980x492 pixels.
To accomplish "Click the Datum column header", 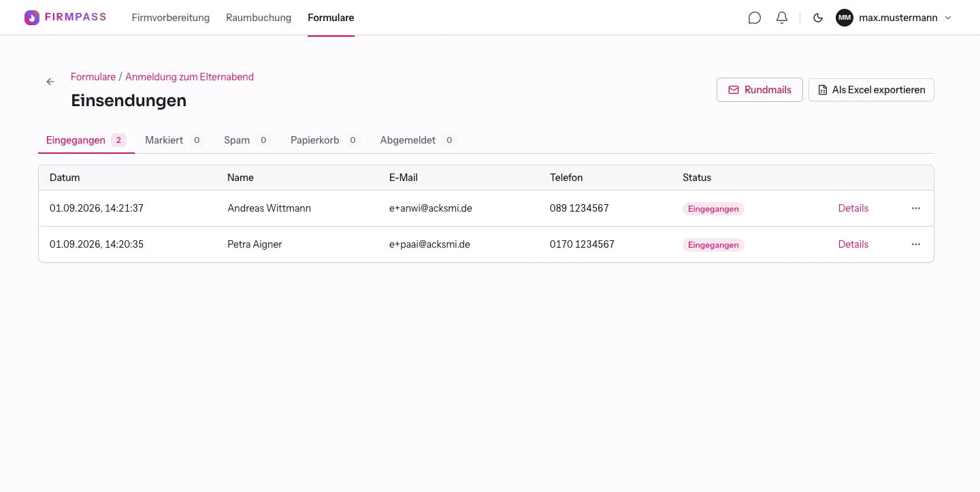I will coord(65,178).
